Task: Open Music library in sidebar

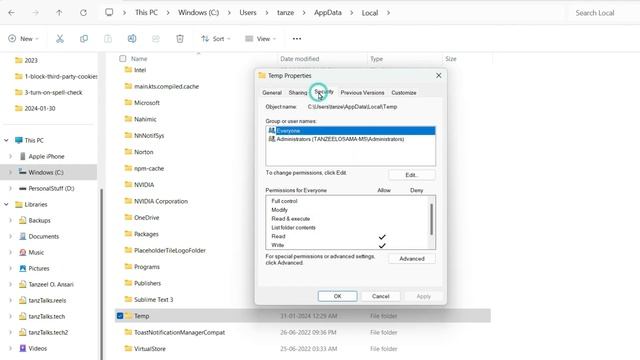Action: click(x=36, y=252)
